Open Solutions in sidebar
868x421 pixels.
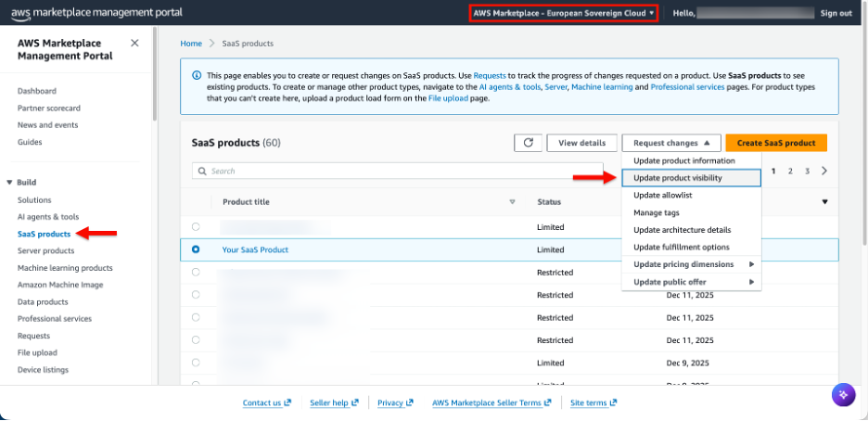[34, 199]
